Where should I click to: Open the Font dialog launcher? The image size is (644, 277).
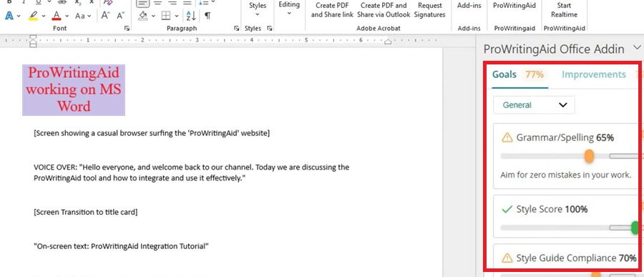click(127, 29)
